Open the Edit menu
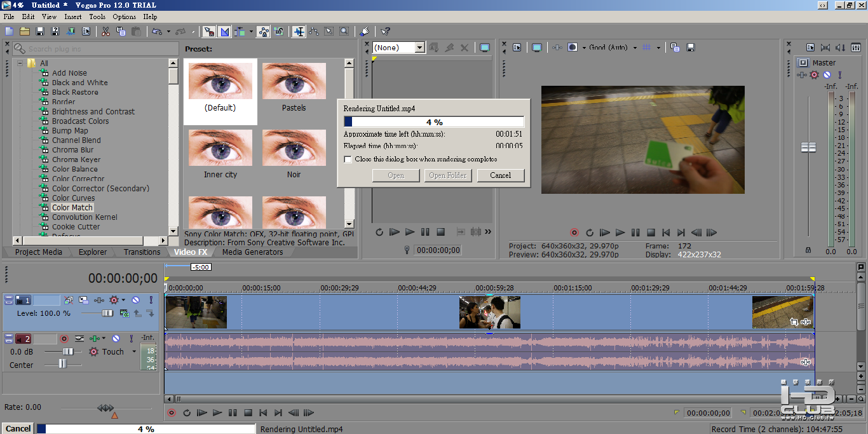The height and width of the screenshot is (434, 868). tap(28, 17)
